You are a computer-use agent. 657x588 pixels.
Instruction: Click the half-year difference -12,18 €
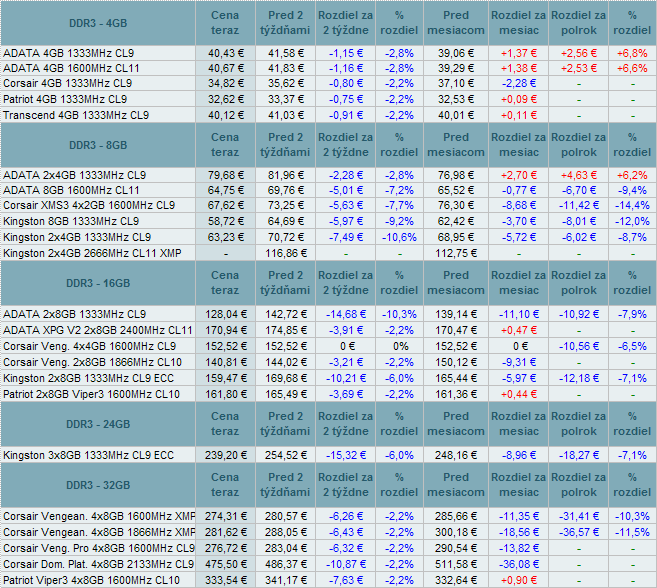pyautogui.click(x=579, y=378)
